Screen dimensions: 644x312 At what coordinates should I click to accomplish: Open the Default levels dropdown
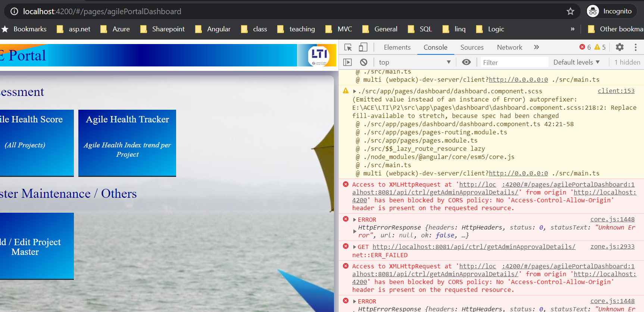pos(576,62)
